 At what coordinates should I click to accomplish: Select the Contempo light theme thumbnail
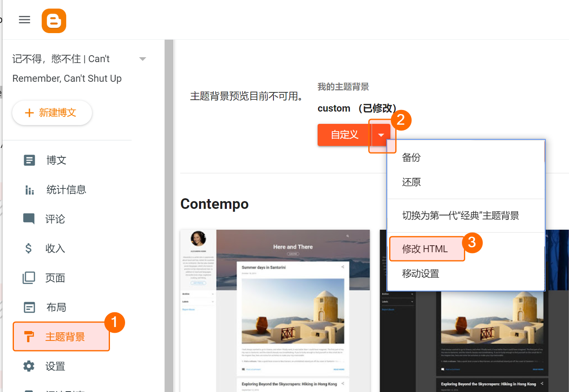coord(275,311)
